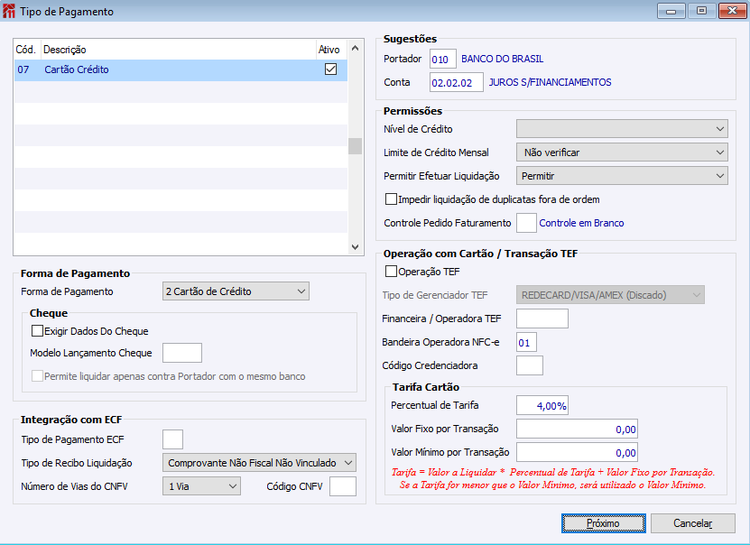Minimize the Tipo de Pagamento window
The height and width of the screenshot is (545, 750).
tap(671, 11)
